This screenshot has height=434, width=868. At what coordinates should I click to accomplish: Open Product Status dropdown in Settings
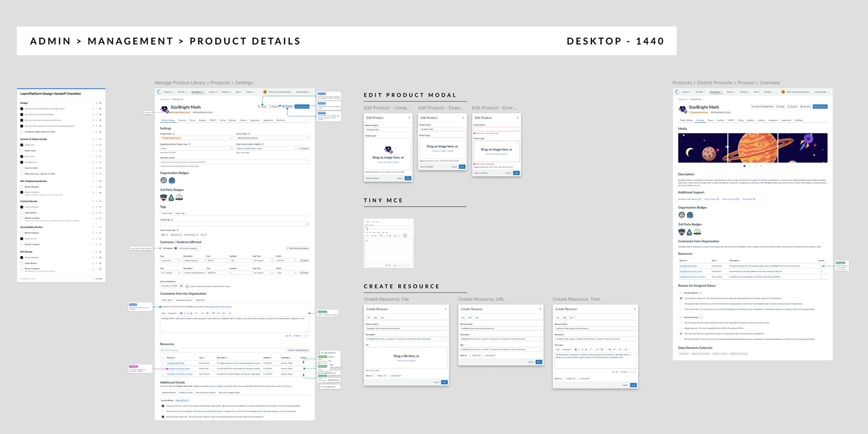coord(196,138)
